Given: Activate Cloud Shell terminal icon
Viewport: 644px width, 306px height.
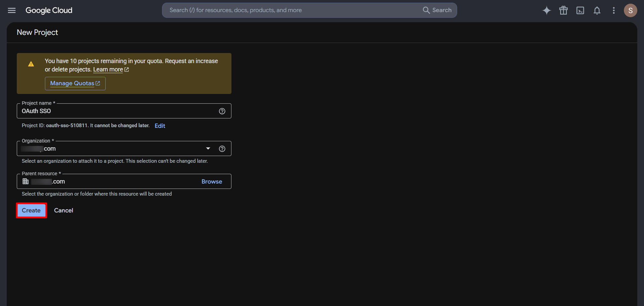Looking at the screenshot, I should [x=580, y=10].
